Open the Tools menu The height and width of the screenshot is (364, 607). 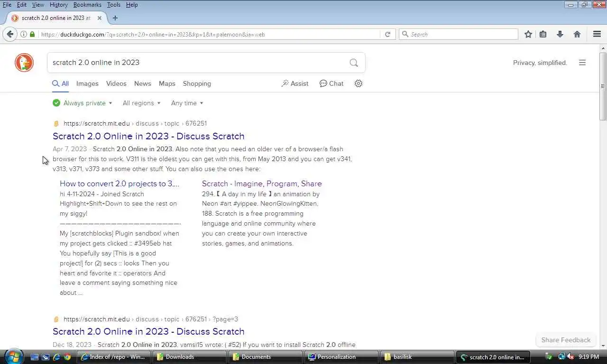[x=113, y=4]
